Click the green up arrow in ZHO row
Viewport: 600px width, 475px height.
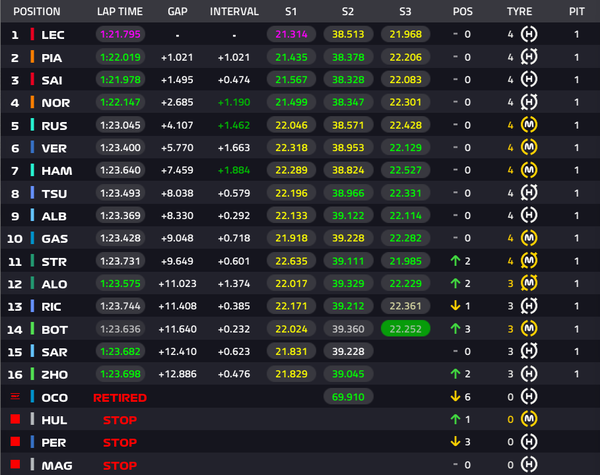(455, 374)
